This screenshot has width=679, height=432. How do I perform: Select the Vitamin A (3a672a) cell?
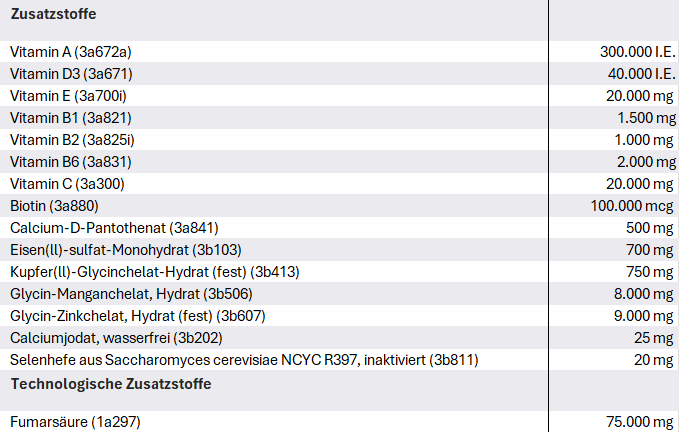71,52
